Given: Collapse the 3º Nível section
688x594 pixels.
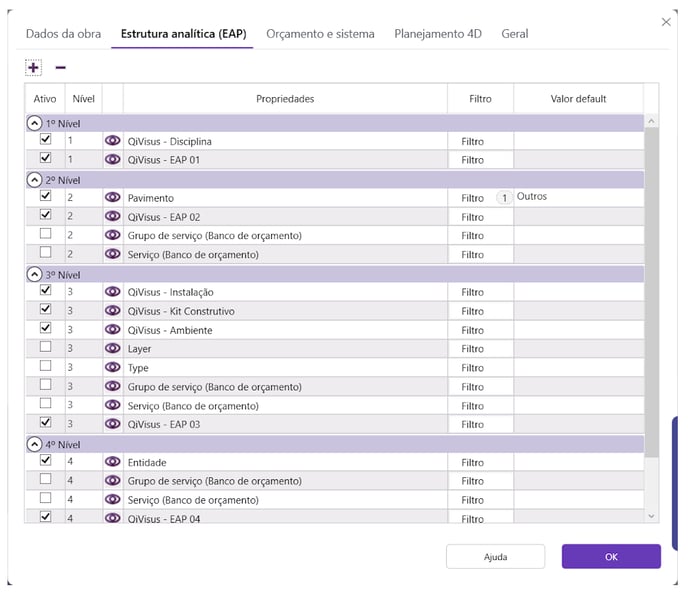Looking at the screenshot, I should coord(35,274).
